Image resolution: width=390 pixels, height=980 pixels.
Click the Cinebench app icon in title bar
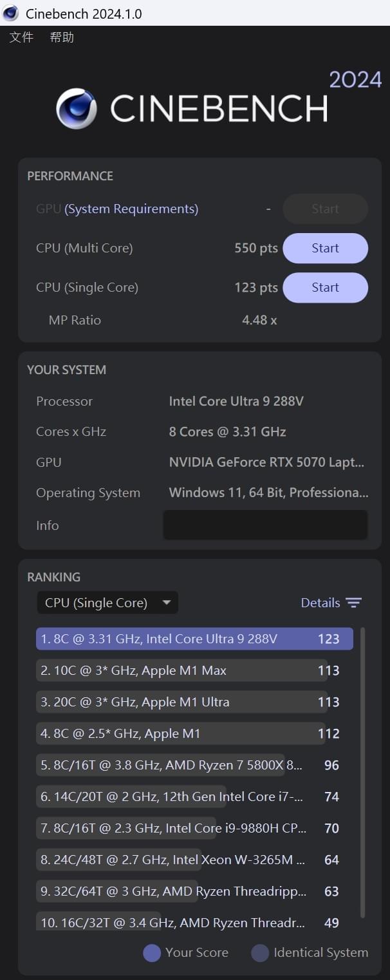[11, 13]
